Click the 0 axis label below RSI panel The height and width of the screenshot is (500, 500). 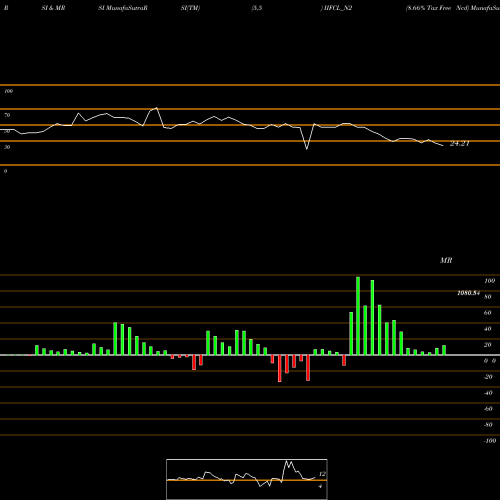pyautogui.click(x=5, y=171)
